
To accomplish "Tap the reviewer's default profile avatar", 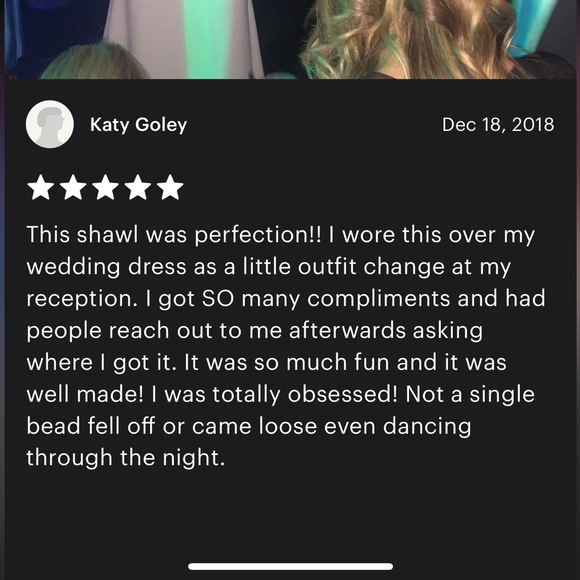I will click(50, 124).
